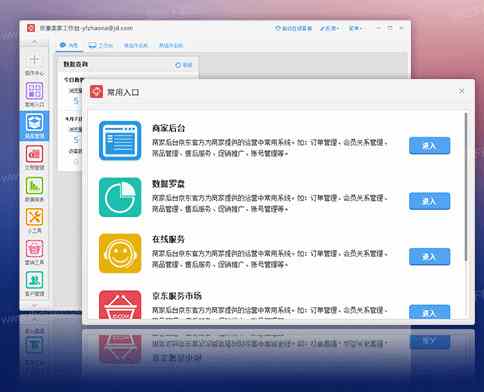Open the 菜单 menu dropdown in title bar

tap(355, 28)
